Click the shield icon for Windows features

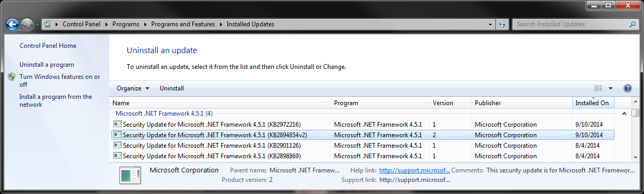12,77
